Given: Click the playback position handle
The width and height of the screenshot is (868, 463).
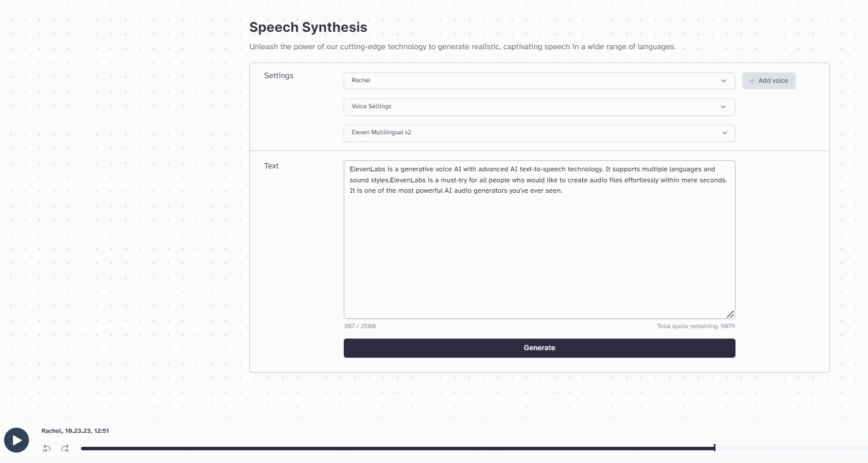Looking at the screenshot, I should pyautogui.click(x=715, y=448).
